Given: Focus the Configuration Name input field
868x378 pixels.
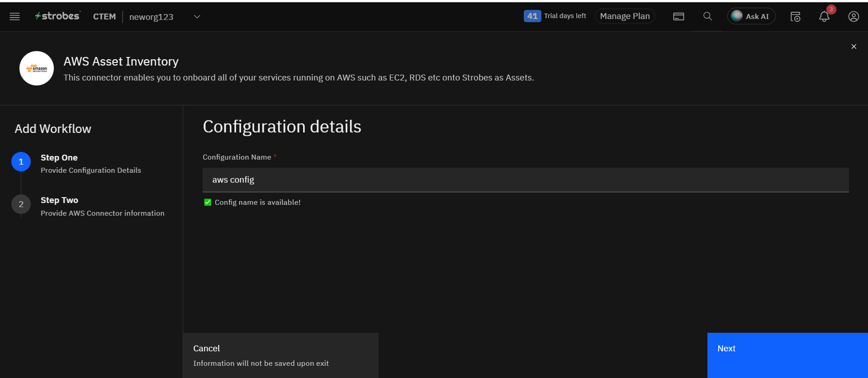Looking at the screenshot, I should point(525,180).
